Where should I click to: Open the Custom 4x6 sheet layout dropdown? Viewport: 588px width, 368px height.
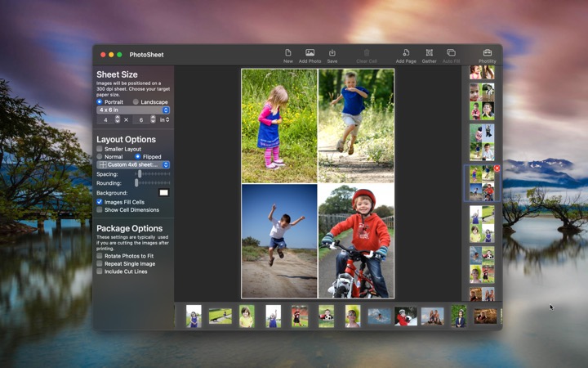click(x=133, y=165)
